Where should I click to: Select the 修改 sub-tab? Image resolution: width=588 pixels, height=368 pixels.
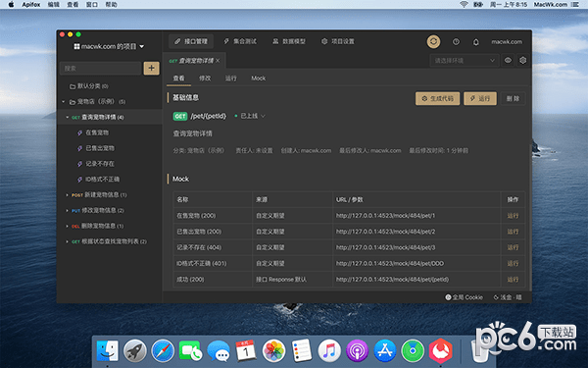click(205, 79)
